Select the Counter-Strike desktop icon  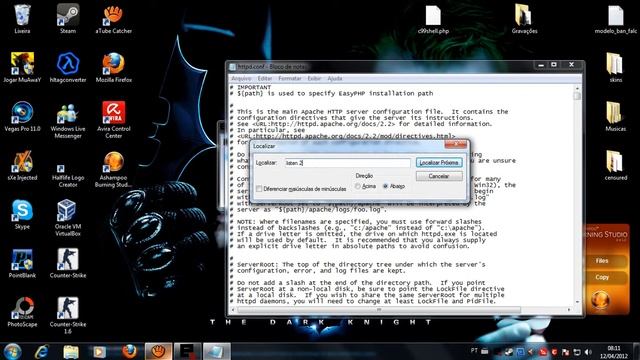(x=68, y=264)
